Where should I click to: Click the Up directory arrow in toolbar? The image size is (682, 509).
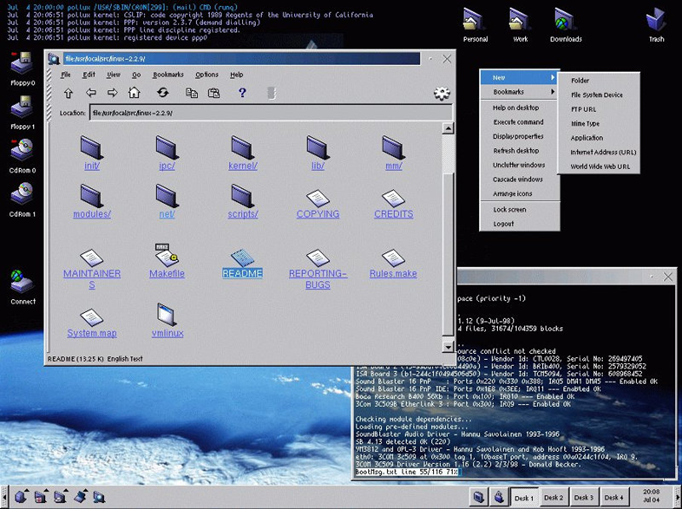click(68, 93)
